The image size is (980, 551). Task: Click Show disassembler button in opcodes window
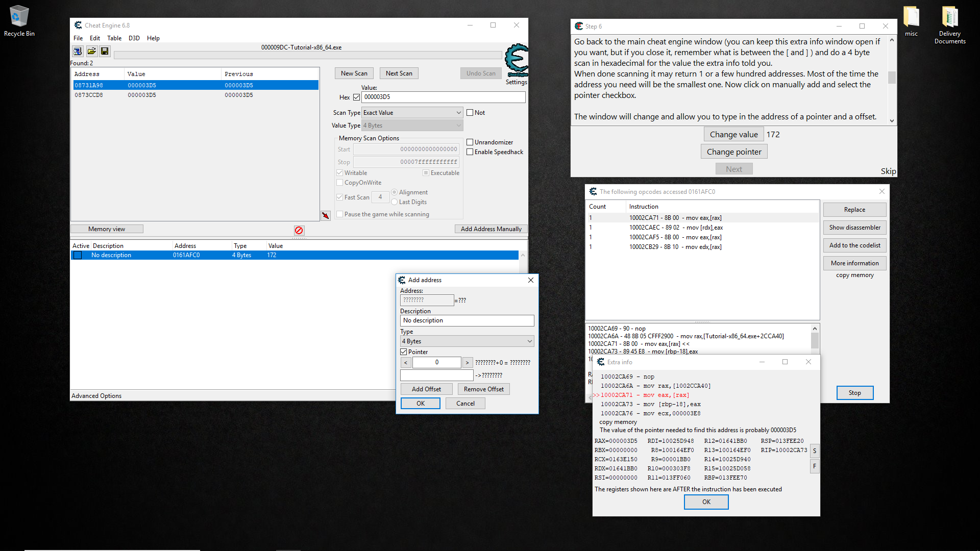tap(855, 227)
